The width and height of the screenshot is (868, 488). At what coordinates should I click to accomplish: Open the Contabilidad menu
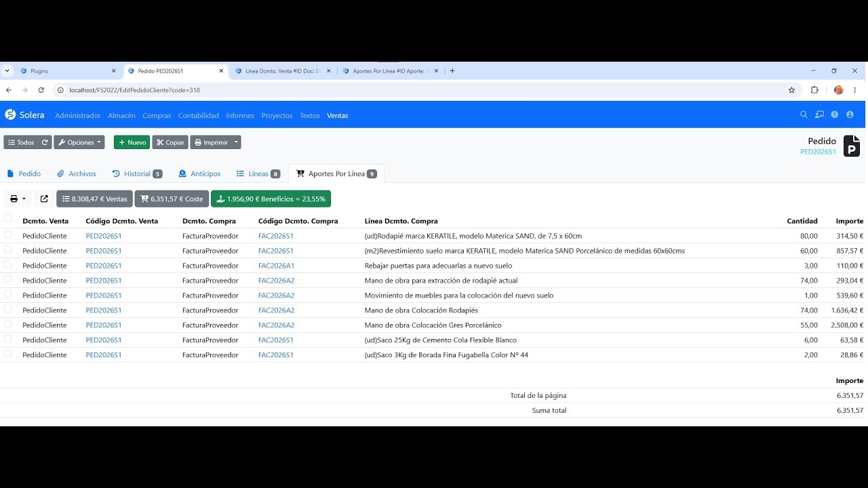click(199, 115)
